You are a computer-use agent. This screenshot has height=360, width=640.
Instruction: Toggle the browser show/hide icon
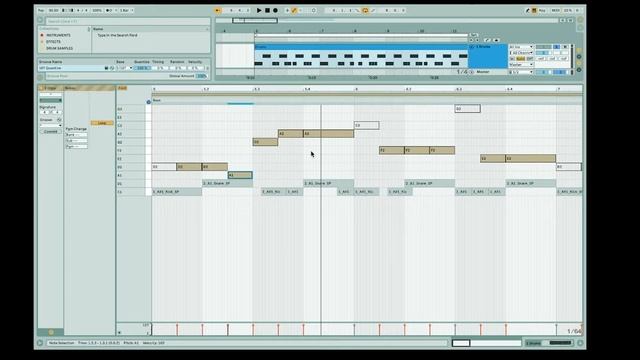tap(40, 20)
